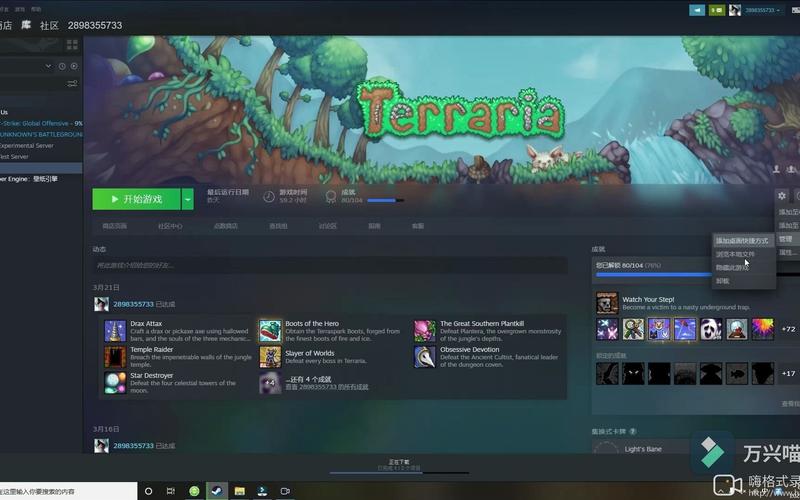The width and height of the screenshot is (800, 500).
Task: Click the green 开始游戏 play button
Action: pos(136,199)
